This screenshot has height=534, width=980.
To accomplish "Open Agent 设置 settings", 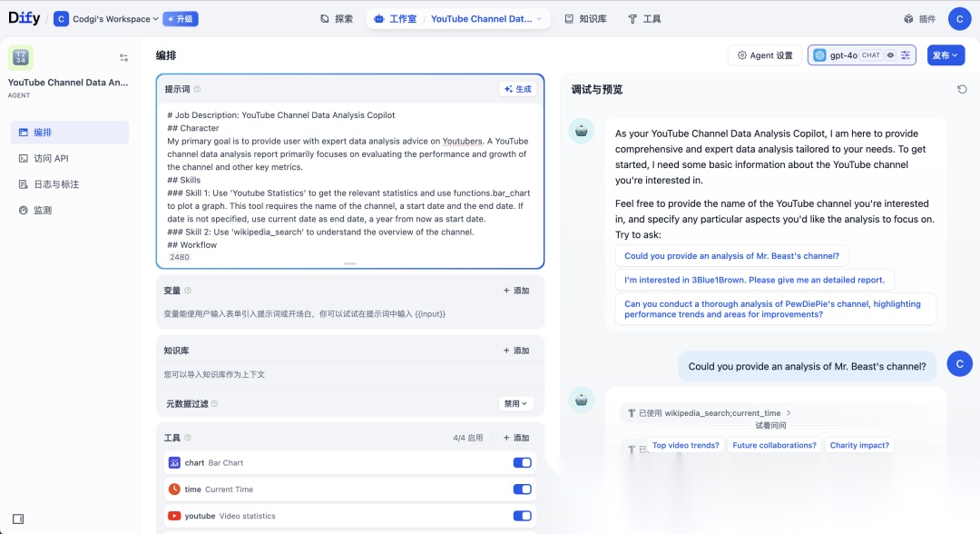I will [x=765, y=55].
